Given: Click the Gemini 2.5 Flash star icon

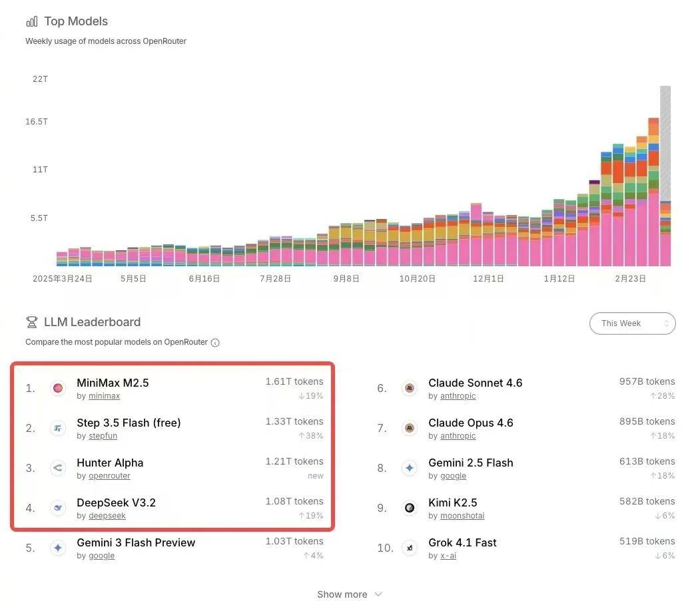Looking at the screenshot, I should click(410, 468).
